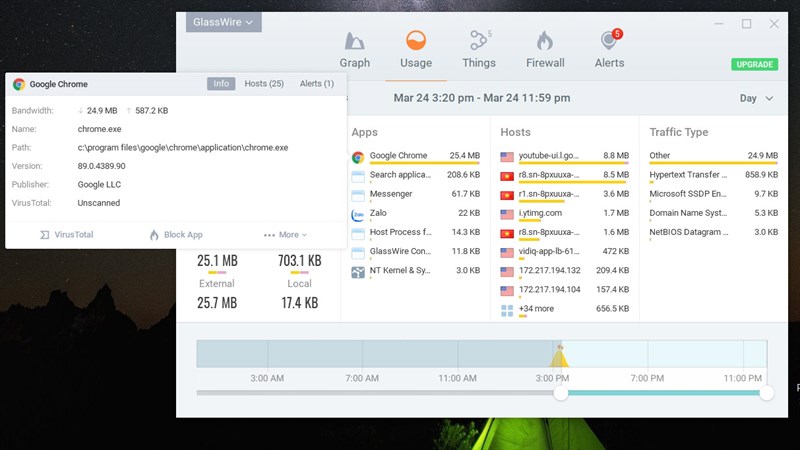Screen dimensions: 800x450
Task: Switch to Info tab in Chrome popup
Action: pyautogui.click(x=221, y=84)
